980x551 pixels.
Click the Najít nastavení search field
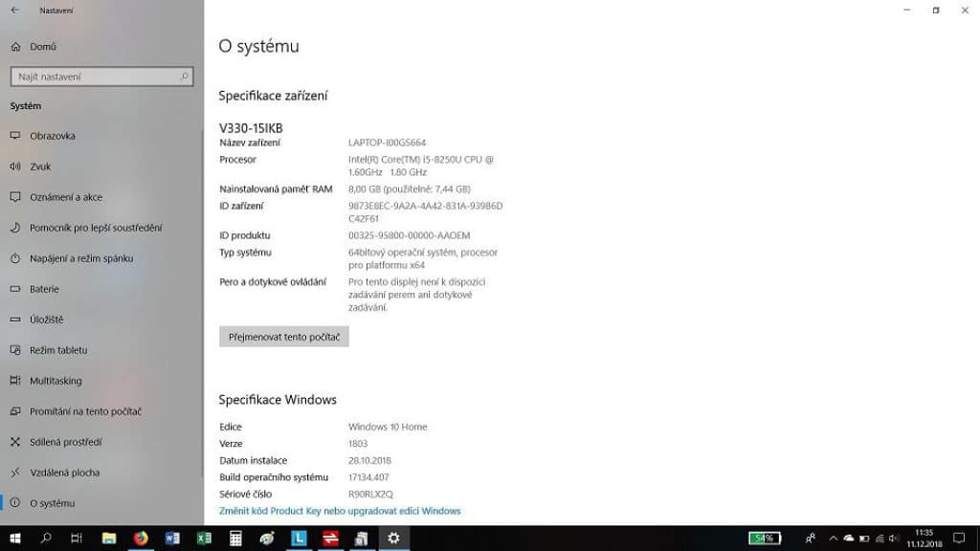101,77
